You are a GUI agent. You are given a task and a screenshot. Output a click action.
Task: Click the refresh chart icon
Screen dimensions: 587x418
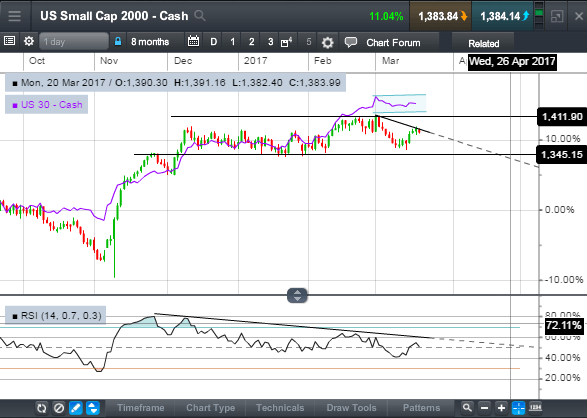pyautogui.click(x=42, y=408)
